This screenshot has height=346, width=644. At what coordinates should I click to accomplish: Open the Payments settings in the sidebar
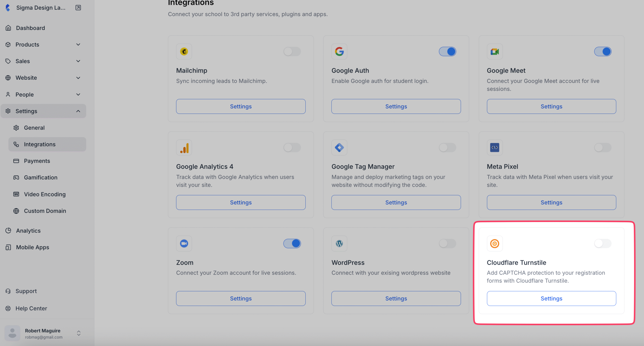click(37, 161)
